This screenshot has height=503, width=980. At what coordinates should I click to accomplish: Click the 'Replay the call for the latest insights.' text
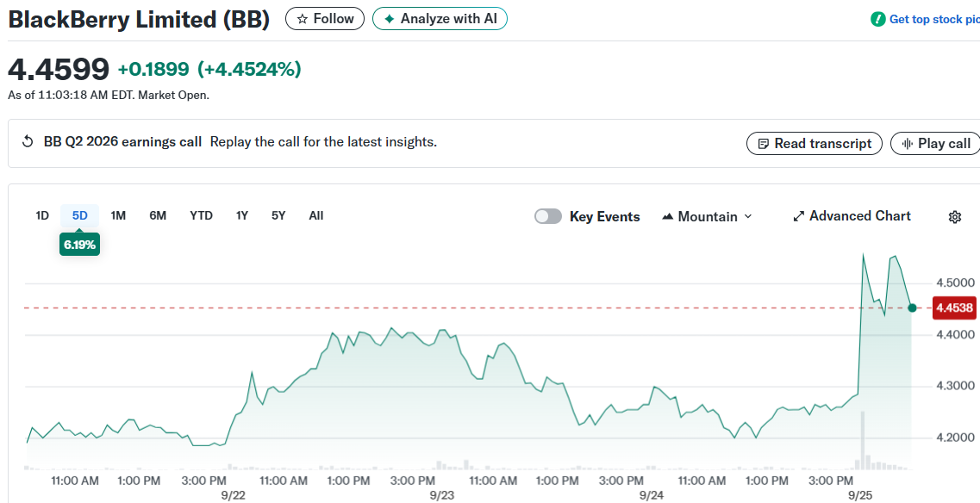[x=323, y=142]
